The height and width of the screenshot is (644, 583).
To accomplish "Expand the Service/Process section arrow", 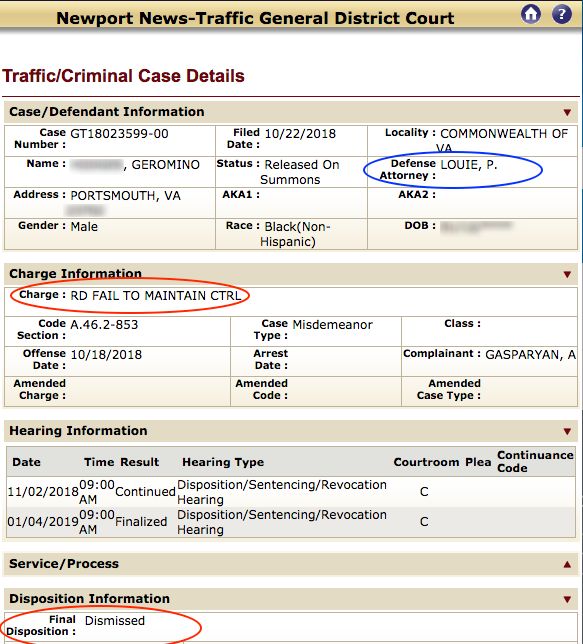I will point(567,564).
